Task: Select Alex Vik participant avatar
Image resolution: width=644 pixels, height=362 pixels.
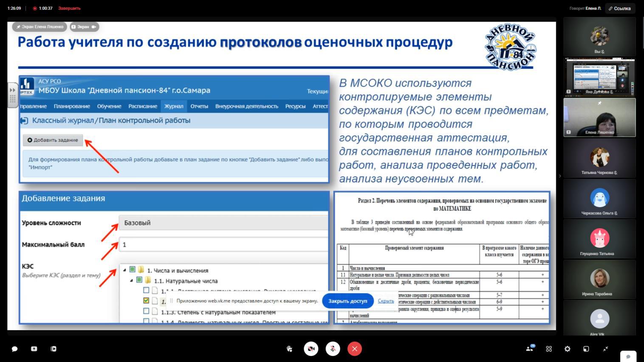Action: pos(599,319)
